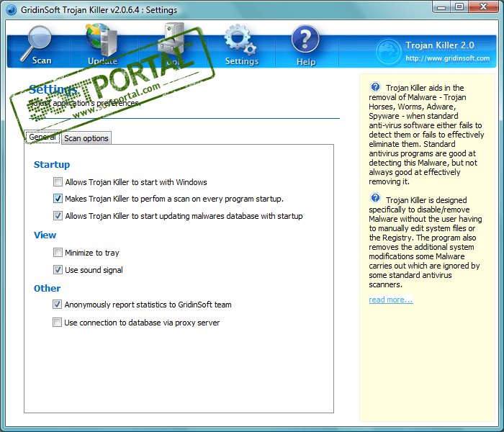Open the Tools toolbox icon
The image size is (504, 432).
[x=173, y=39]
